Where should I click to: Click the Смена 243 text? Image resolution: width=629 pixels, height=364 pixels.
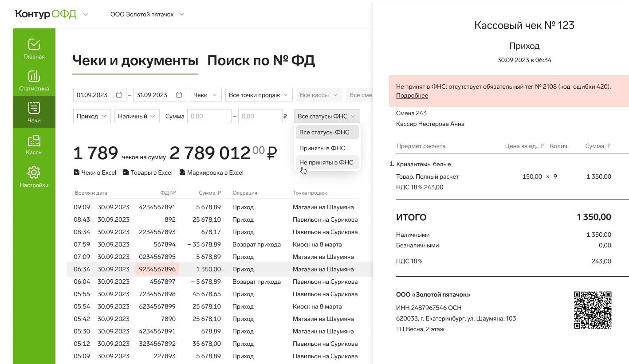(411, 113)
